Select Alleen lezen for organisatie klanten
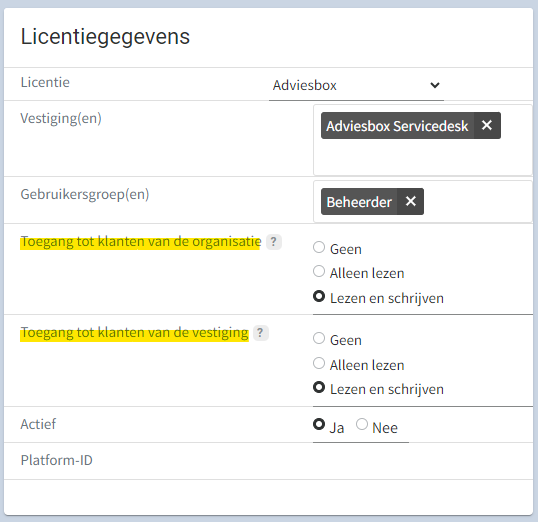 [x=319, y=271]
